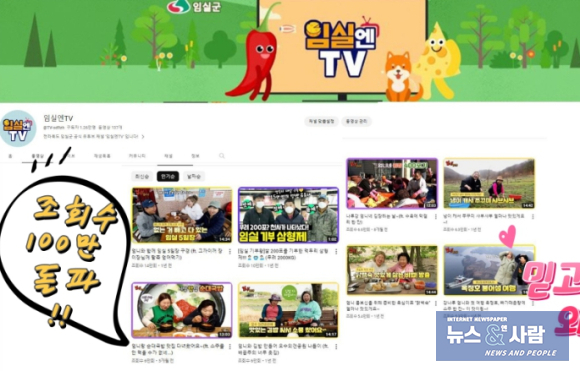The height and width of the screenshot is (371, 580).
Task: Open three-dot menu of 김밥 소풍 video
Action: point(336,347)
